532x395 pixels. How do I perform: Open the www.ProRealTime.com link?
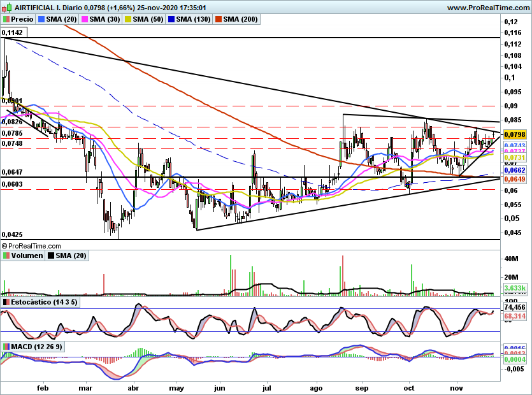pyautogui.click(x=488, y=8)
